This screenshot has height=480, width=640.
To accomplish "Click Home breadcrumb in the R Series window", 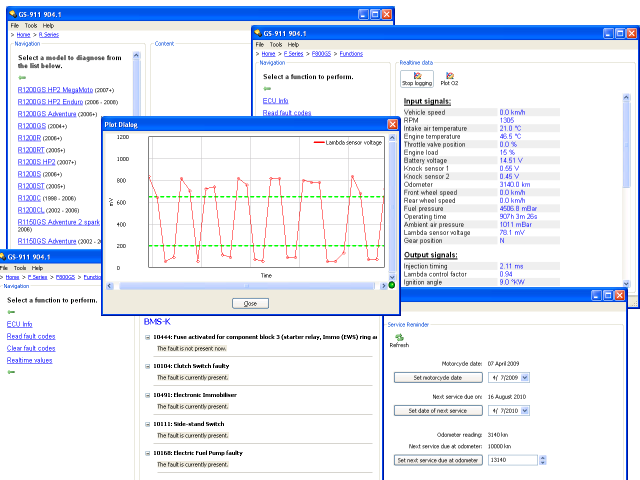I will pos(23,35).
